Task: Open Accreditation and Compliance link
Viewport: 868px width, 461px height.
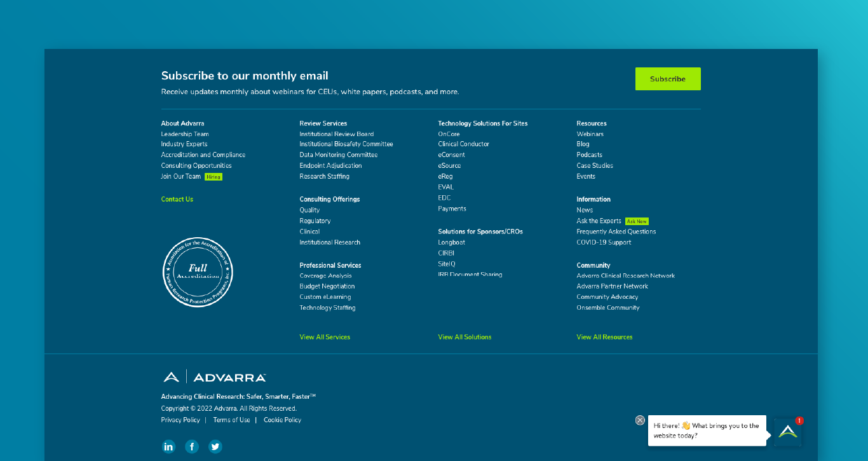Action: pyautogui.click(x=203, y=155)
